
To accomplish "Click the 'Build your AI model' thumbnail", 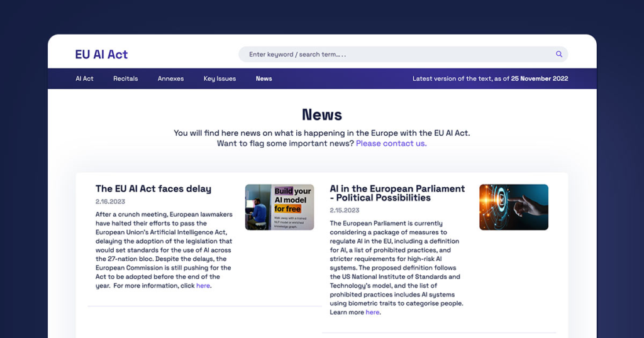I will tap(280, 207).
